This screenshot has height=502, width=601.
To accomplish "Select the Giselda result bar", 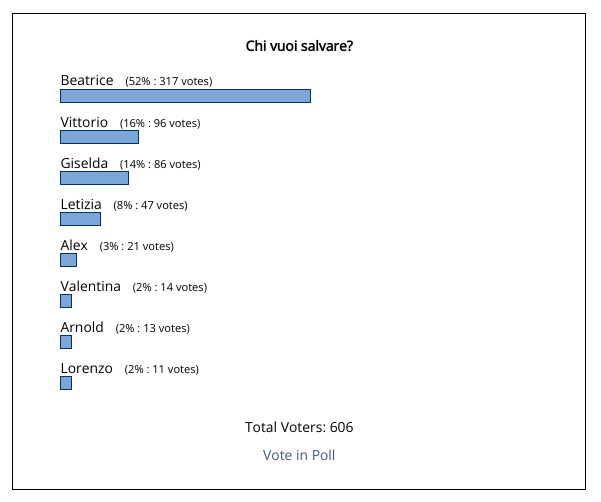I will point(94,178).
